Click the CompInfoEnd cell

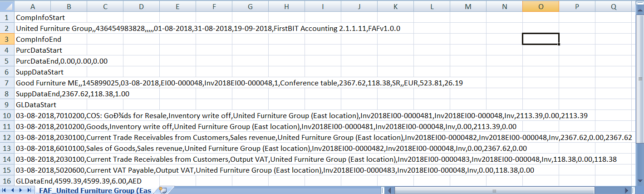click(39, 40)
